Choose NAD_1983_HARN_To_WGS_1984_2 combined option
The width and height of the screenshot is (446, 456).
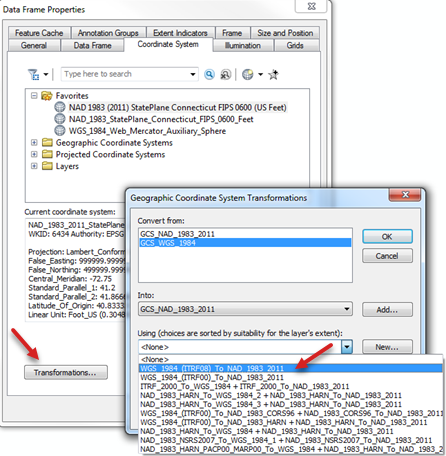tap(291, 395)
